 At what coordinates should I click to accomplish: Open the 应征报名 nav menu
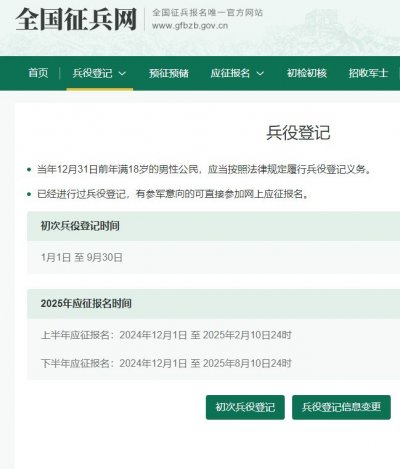pos(237,73)
